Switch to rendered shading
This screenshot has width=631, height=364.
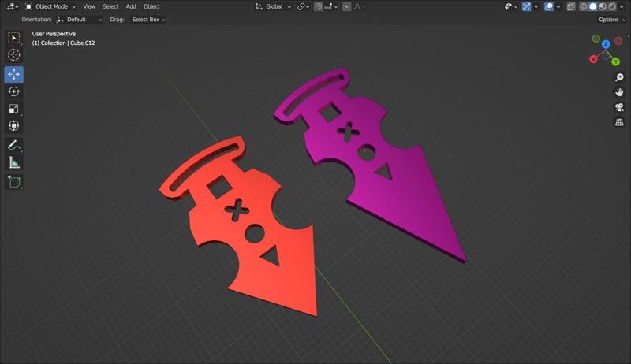[x=612, y=6]
